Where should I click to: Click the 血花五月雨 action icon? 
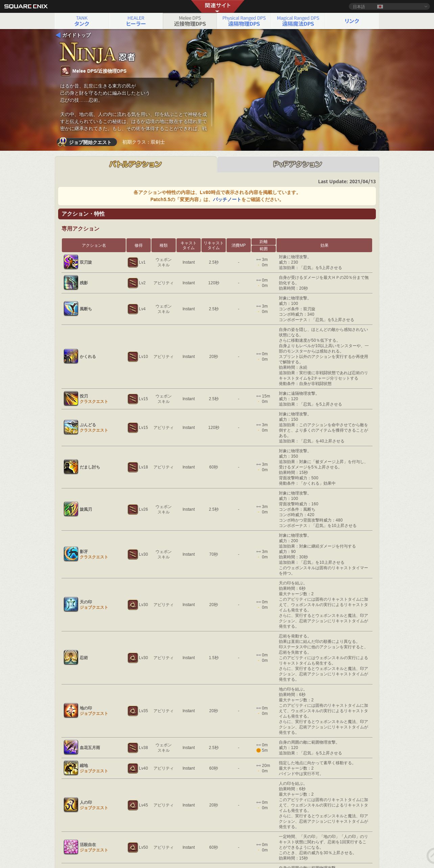pyautogui.click(x=71, y=747)
